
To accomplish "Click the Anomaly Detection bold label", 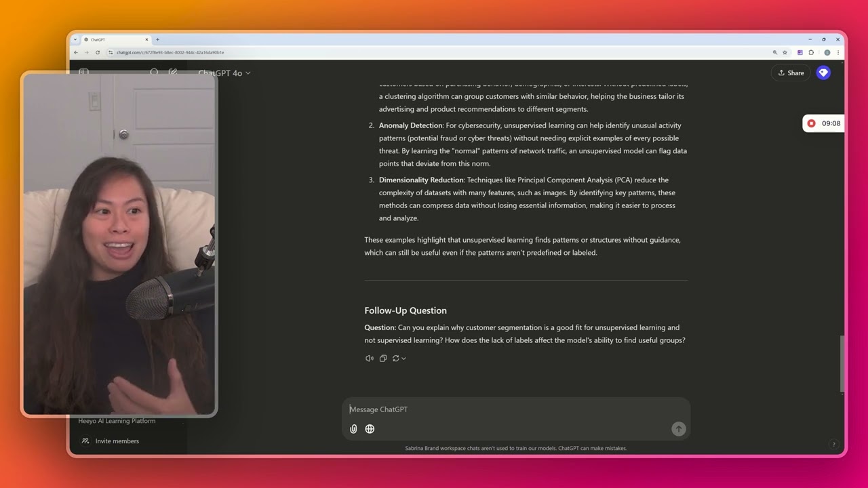I will click(411, 125).
